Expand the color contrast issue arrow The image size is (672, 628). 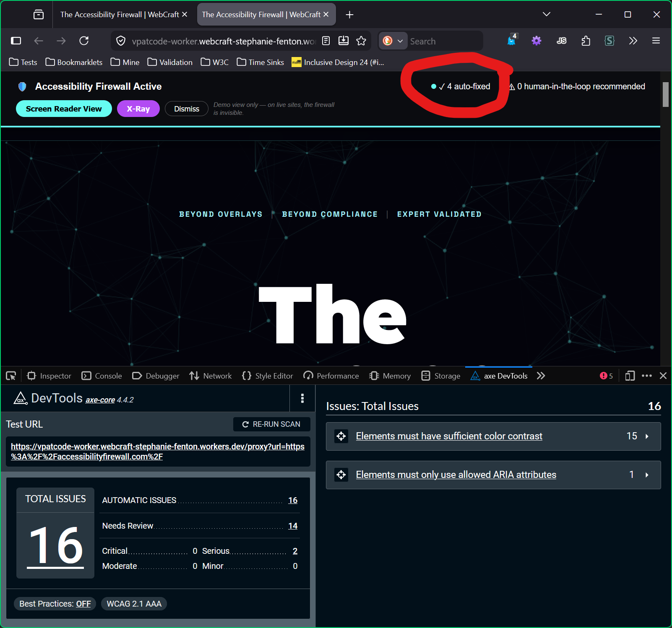tap(647, 436)
